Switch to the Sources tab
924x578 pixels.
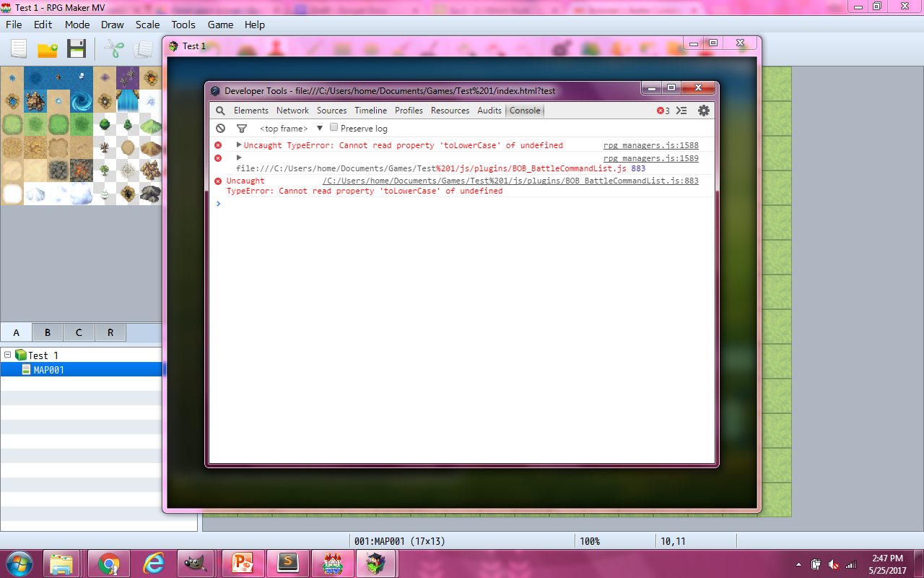tap(332, 111)
